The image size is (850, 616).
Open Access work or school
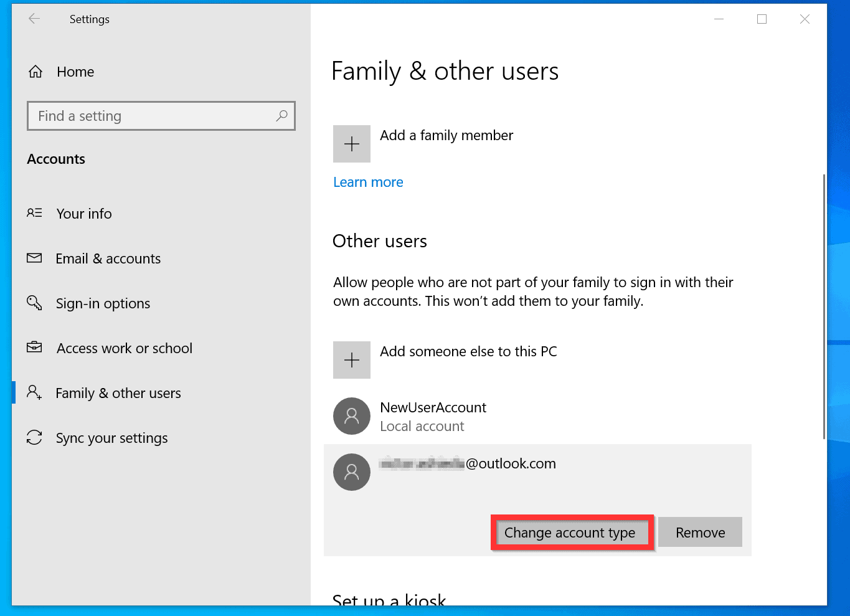coord(125,348)
